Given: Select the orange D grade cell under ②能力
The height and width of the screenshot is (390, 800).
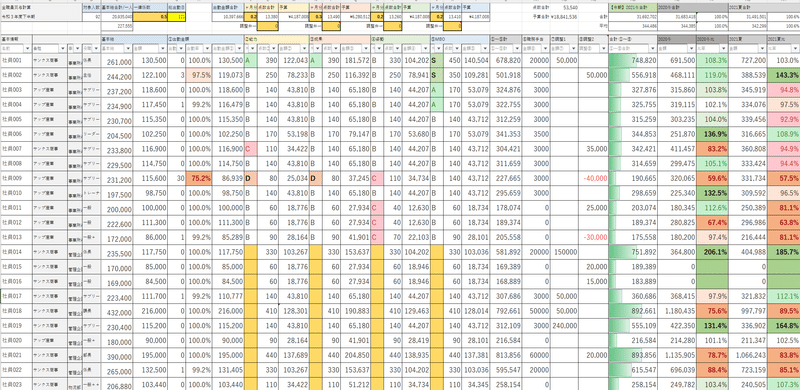Looking at the screenshot, I should [x=249, y=179].
